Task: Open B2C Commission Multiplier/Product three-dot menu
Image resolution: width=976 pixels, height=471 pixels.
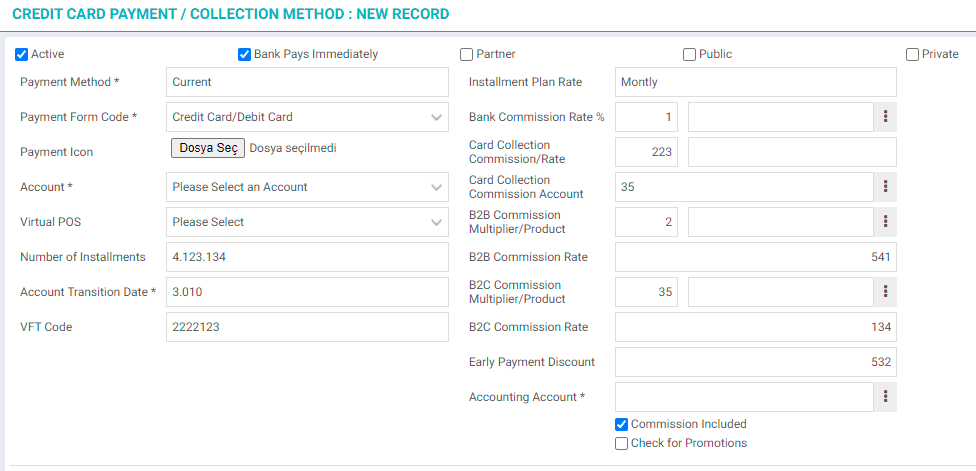Action: (x=885, y=292)
